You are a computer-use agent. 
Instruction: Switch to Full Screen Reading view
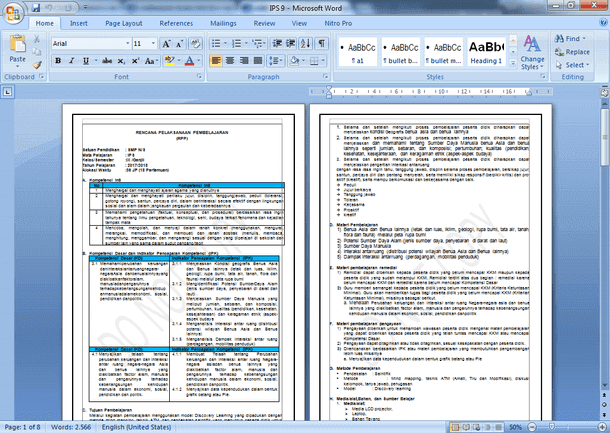tap(466, 427)
